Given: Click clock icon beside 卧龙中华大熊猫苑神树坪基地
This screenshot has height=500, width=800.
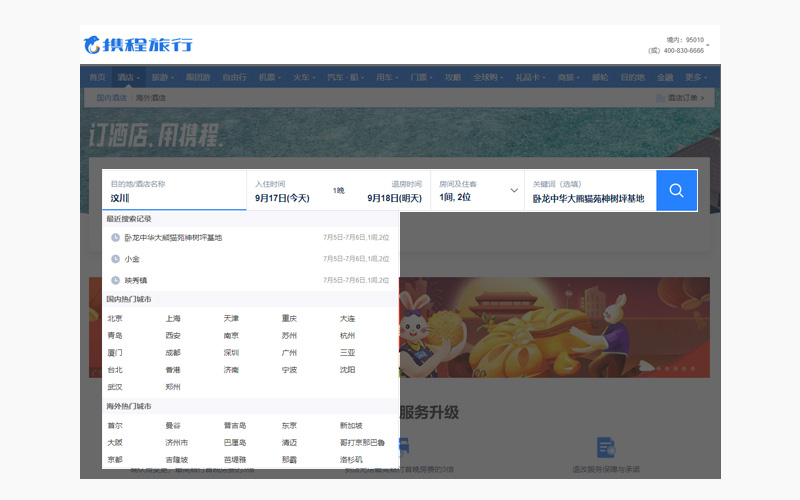Looking at the screenshot, I should (x=115, y=237).
